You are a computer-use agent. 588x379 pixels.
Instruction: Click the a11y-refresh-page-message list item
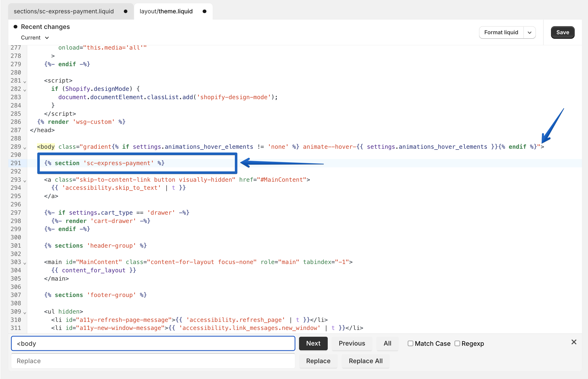click(x=190, y=320)
